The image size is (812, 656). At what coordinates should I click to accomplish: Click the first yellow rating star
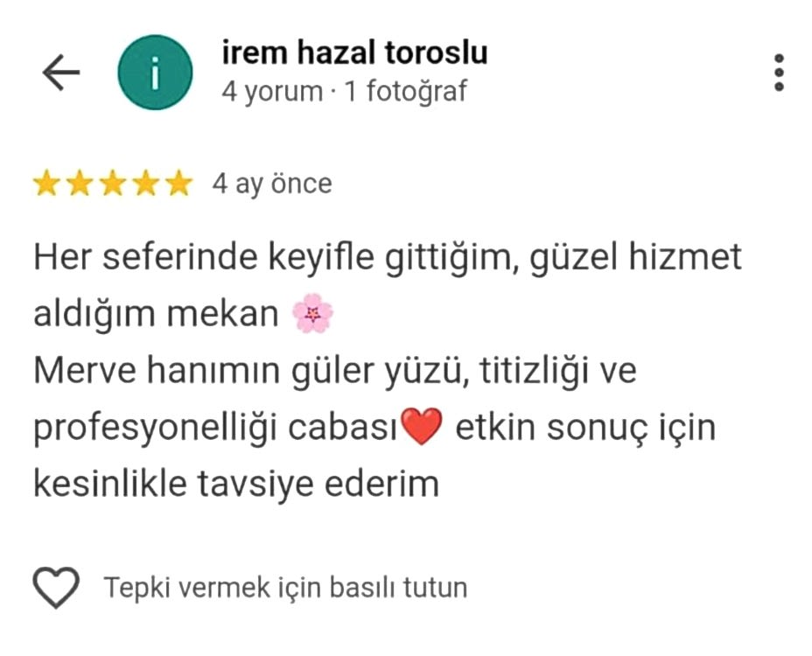coord(46,184)
